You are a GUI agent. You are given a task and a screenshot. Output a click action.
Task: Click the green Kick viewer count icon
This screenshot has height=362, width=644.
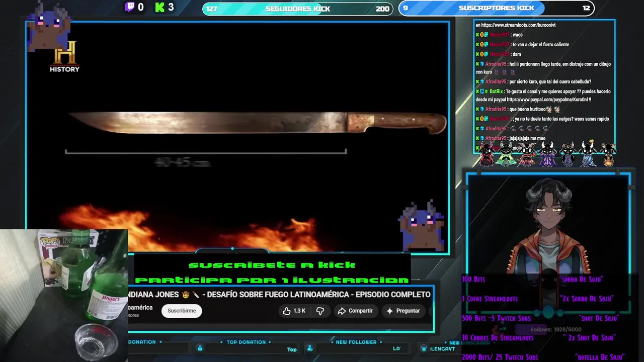pos(160,7)
